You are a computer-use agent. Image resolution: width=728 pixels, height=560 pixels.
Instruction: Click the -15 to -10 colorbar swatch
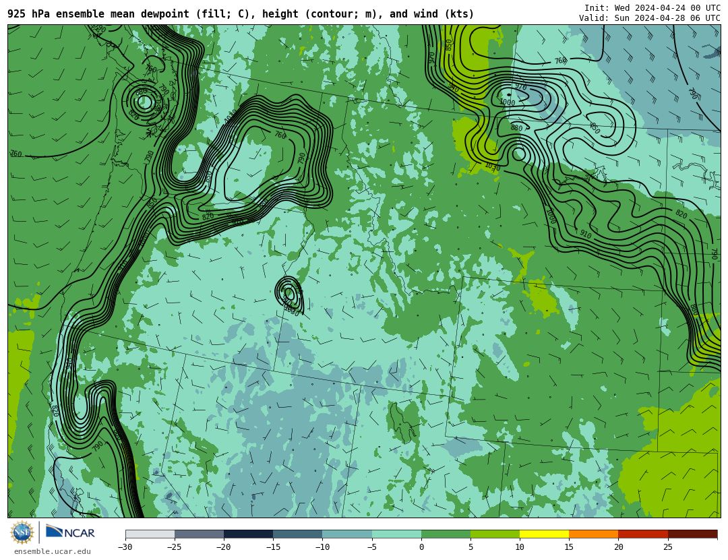tap(298, 534)
